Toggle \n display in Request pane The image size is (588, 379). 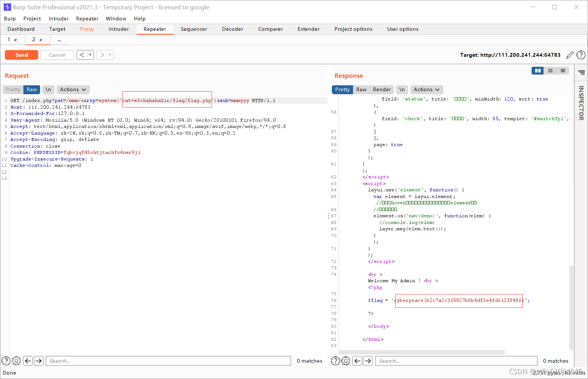coord(48,89)
